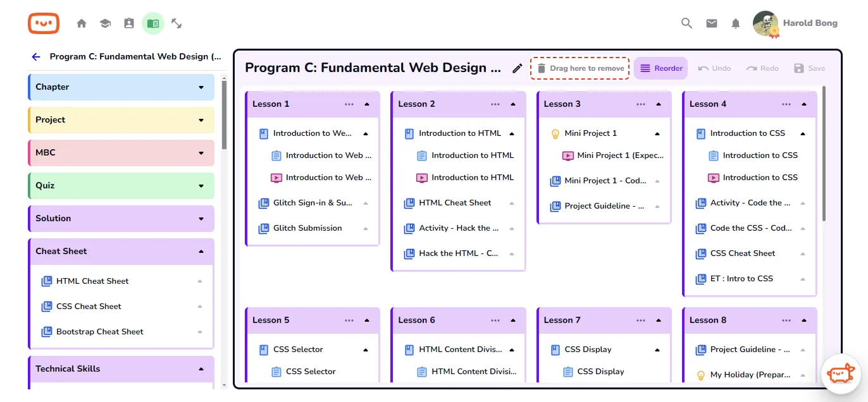Toggle the Reorder mode button
Image resolution: width=868 pixels, height=402 pixels.
(x=661, y=68)
